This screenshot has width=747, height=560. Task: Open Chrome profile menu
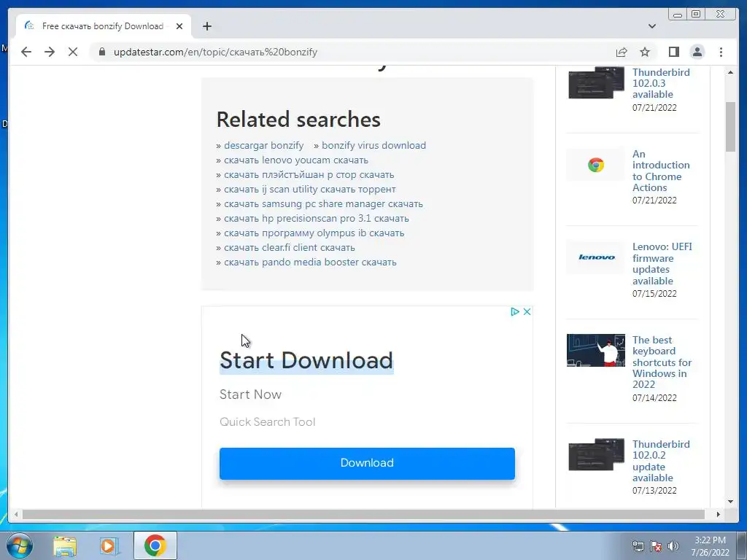click(697, 52)
